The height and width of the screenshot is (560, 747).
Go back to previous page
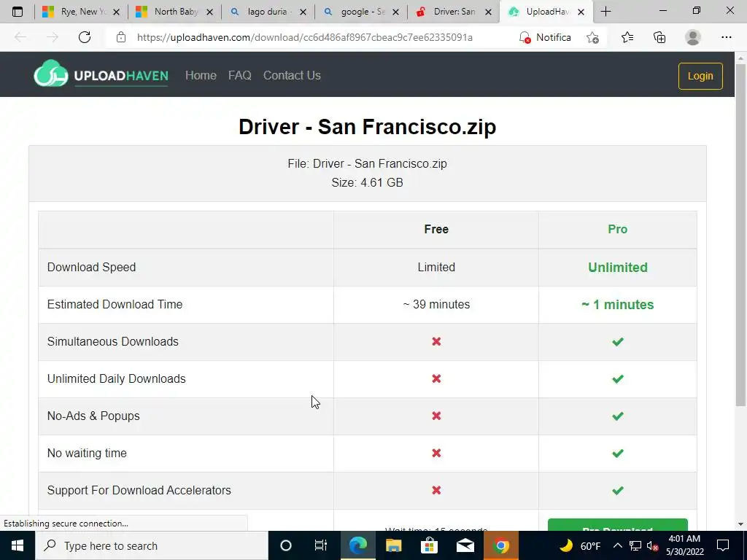[x=20, y=37]
